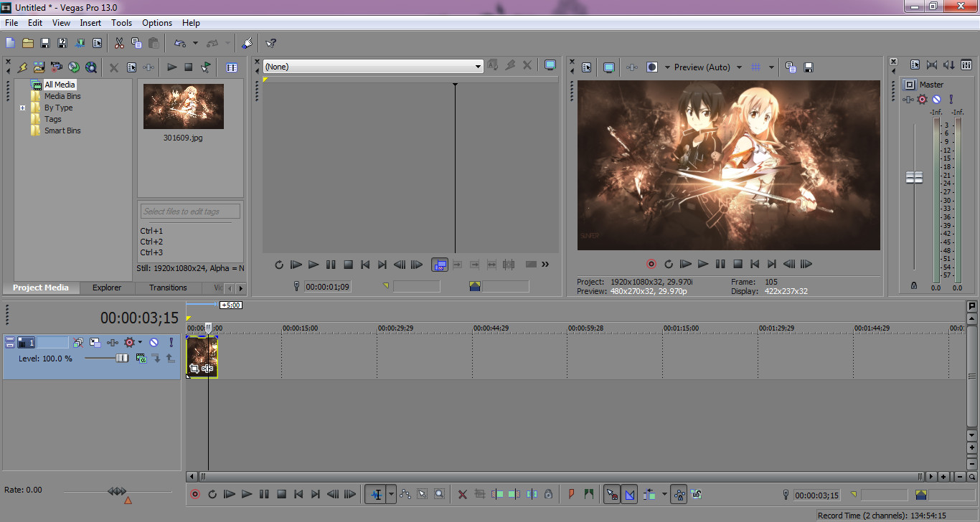The image size is (980, 522).
Task: Select the Smart Bins folder
Action: [62, 130]
